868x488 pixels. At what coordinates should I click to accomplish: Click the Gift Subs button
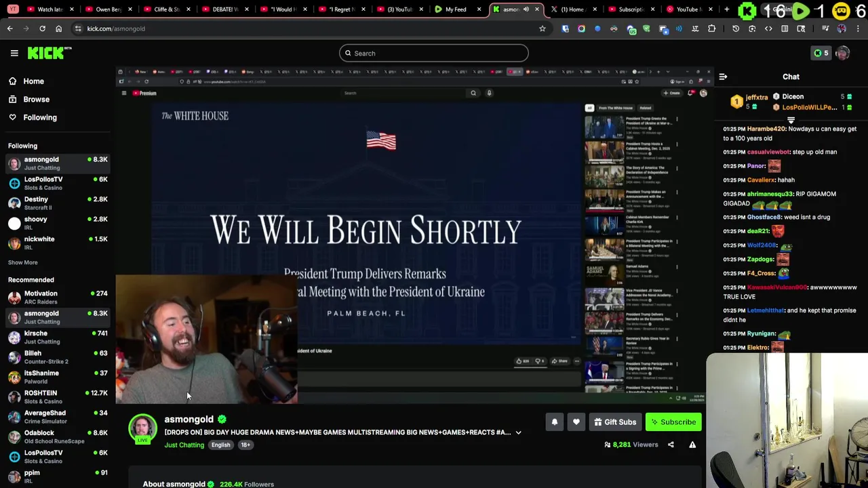615,422
